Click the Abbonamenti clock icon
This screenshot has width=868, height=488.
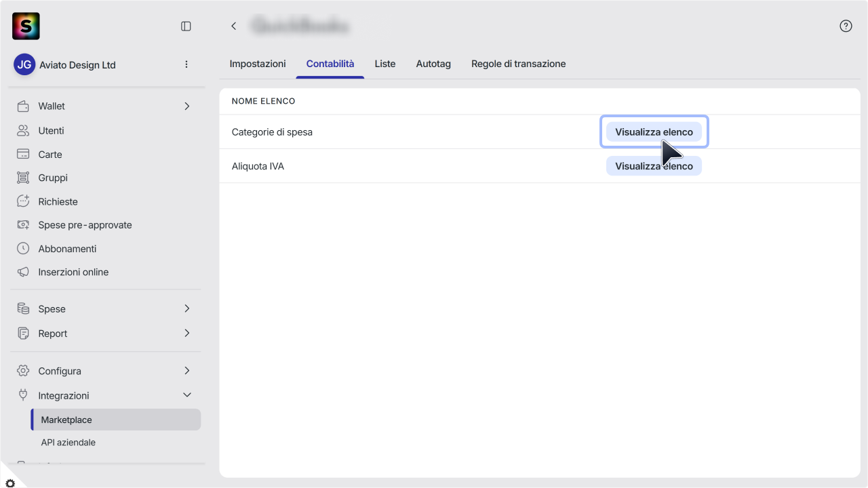(23, 248)
